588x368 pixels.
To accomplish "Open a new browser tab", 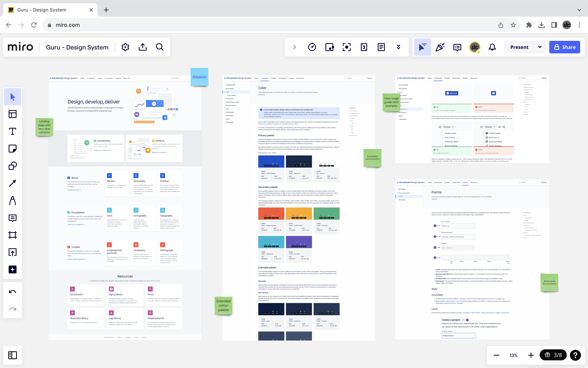I will (x=106, y=10).
